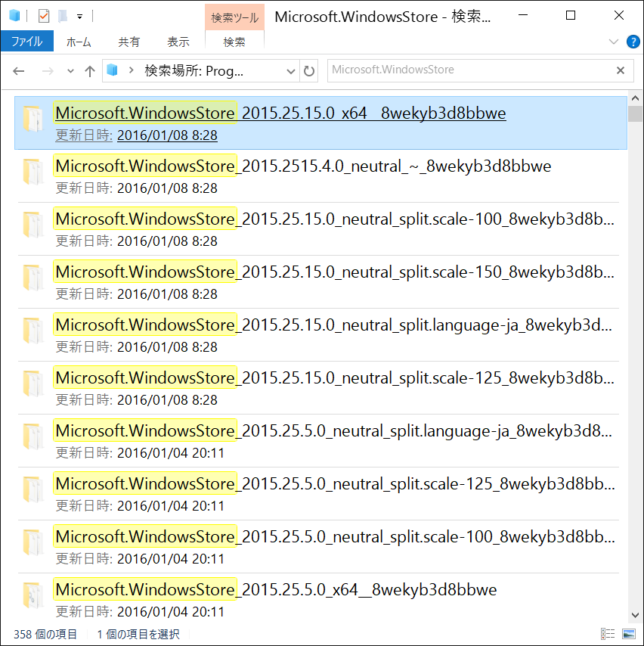
Task: Click the scrollbar up arrow
Action: [635, 98]
